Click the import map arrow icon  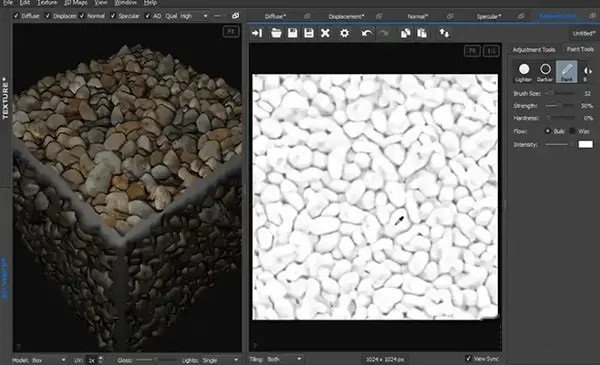[x=257, y=33]
